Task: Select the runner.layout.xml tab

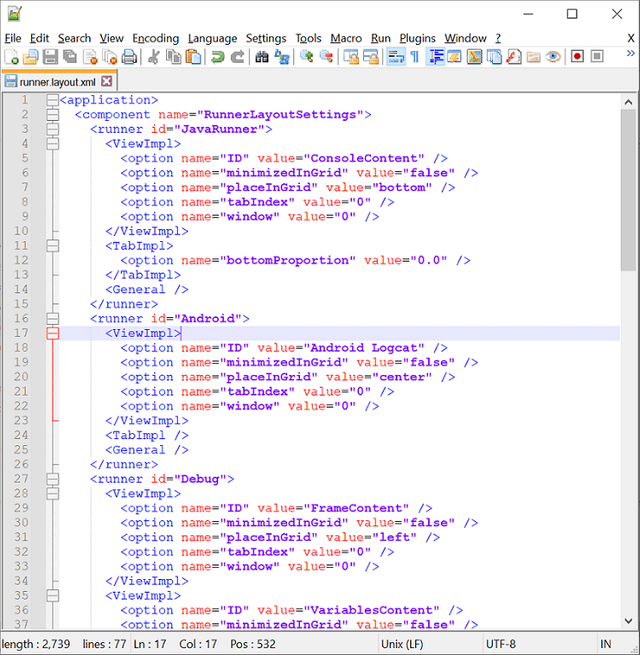Action: pos(58,82)
